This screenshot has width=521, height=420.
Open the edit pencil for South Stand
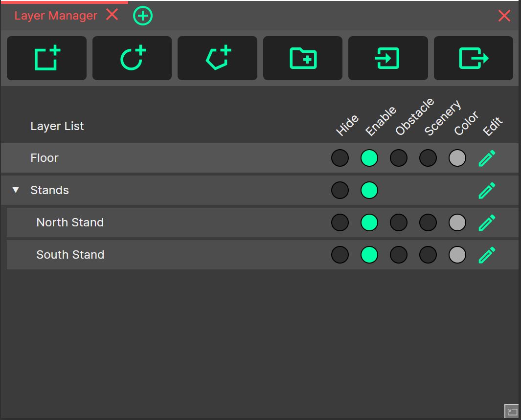(487, 255)
